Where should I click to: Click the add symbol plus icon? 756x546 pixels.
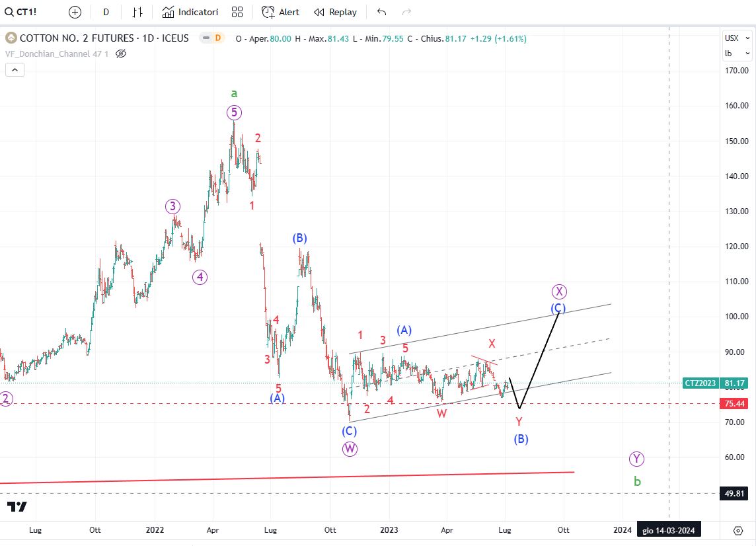click(75, 12)
